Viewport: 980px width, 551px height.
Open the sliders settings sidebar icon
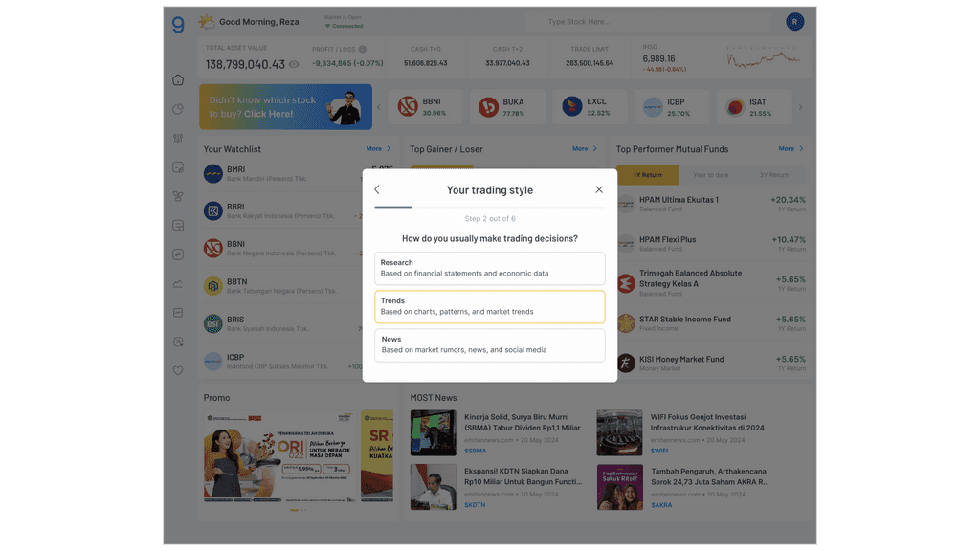click(x=178, y=138)
